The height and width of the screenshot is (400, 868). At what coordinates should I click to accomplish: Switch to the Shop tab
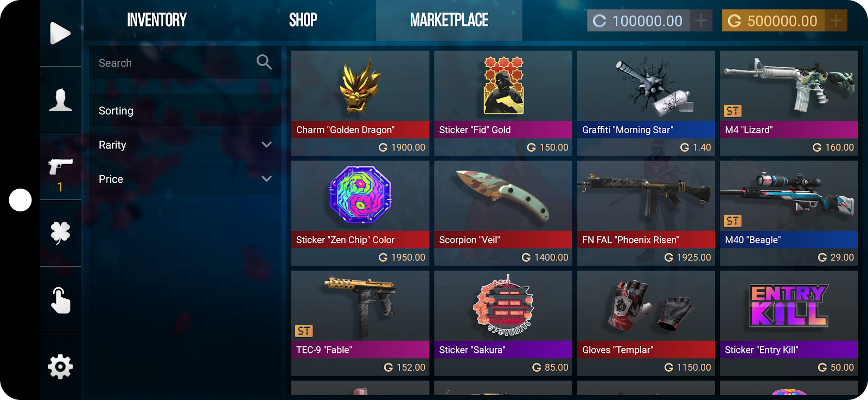point(303,20)
